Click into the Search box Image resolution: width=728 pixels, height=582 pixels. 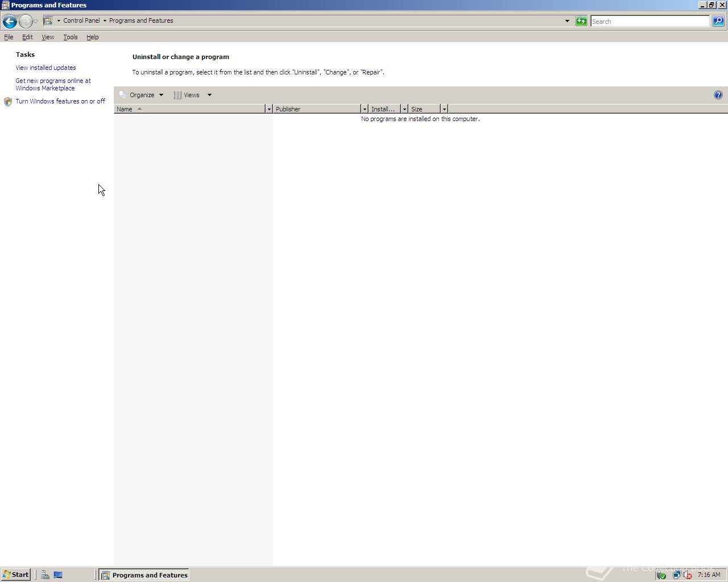point(650,22)
